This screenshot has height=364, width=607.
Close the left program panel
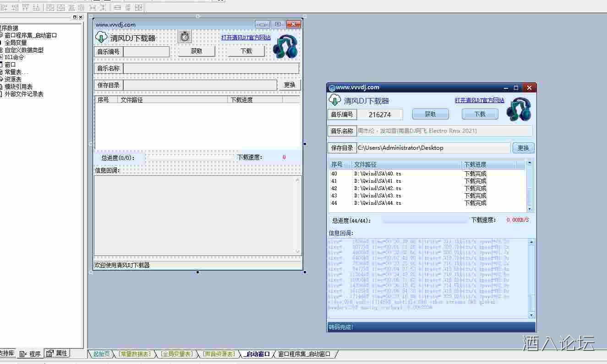81,17
